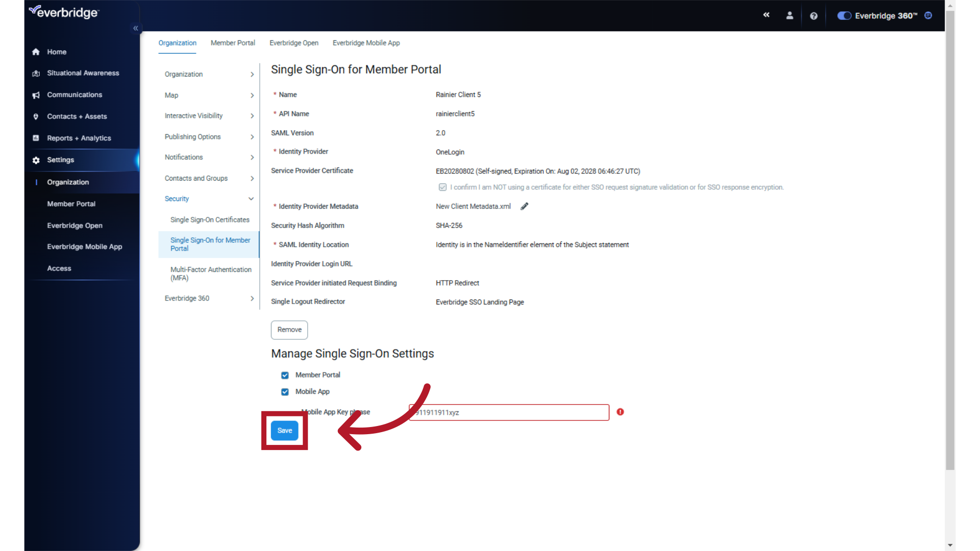The image size is (980, 551).
Task: Edit the Identity Provider Metadata with the pencil icon
Action: point(524,206)
